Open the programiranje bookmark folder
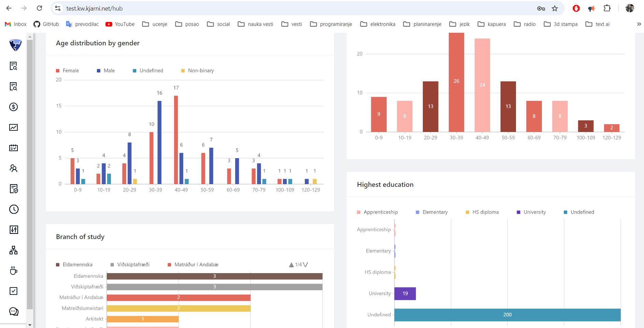This screenshot has height=328, width=644. [x=331, y=24]
